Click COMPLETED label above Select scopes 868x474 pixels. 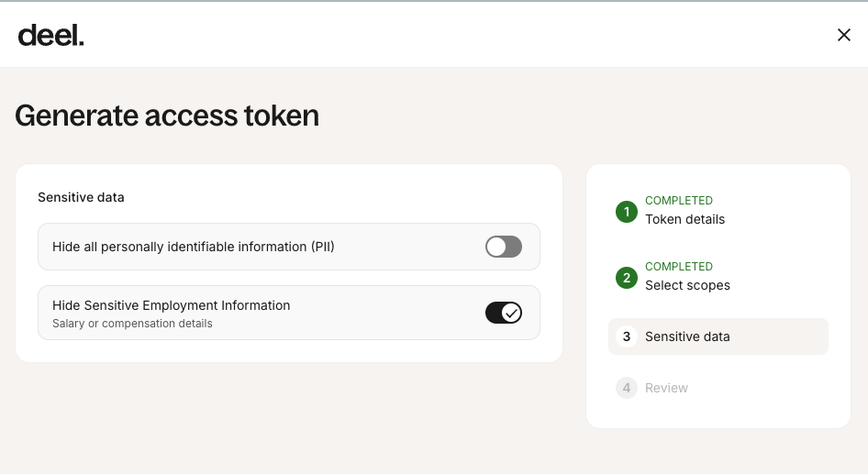(678, 267)
